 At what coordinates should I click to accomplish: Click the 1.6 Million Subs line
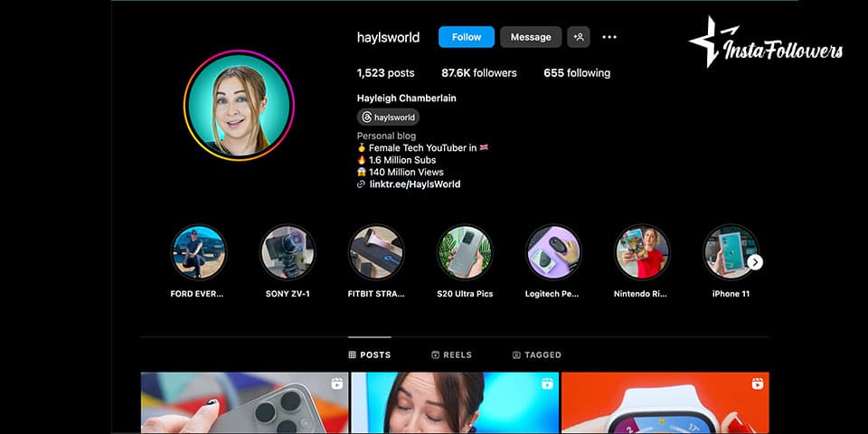tap(396, 160)
